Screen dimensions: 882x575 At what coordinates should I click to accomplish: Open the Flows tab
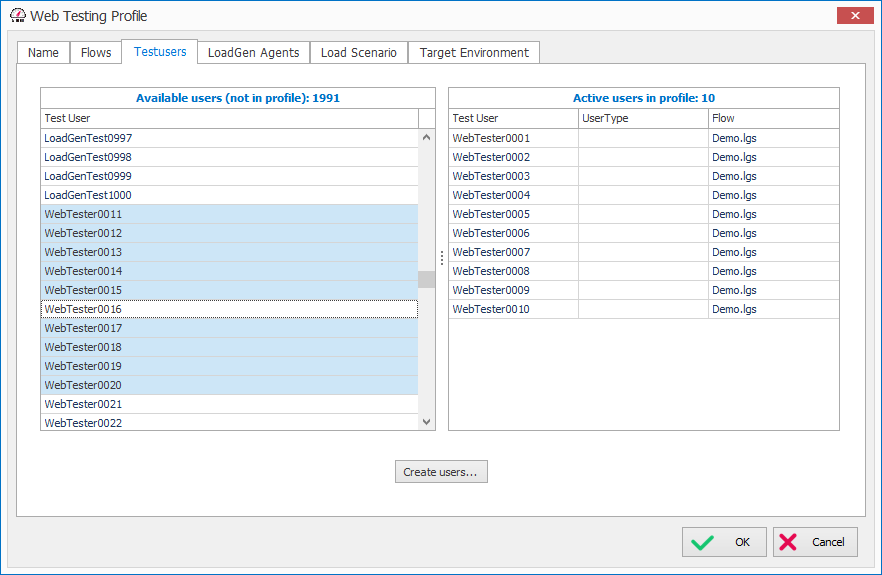(x=96, y=53)
